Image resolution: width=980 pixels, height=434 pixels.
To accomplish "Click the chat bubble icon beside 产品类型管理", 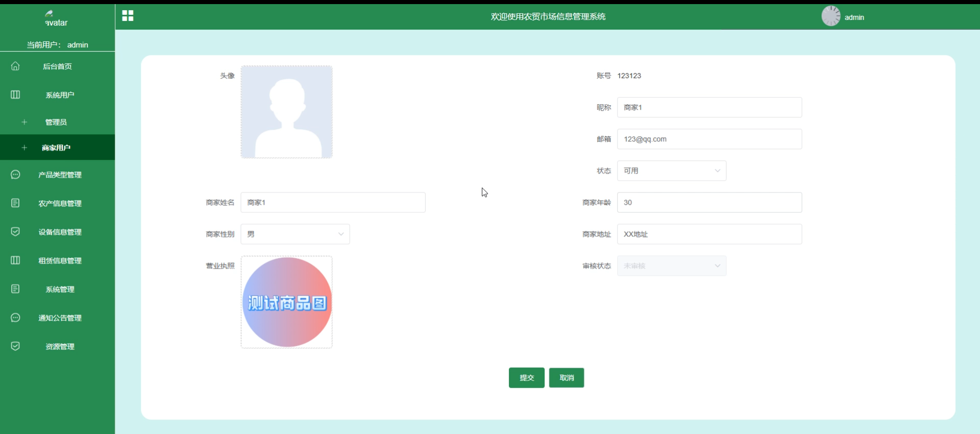I will (x=15, y=175).
